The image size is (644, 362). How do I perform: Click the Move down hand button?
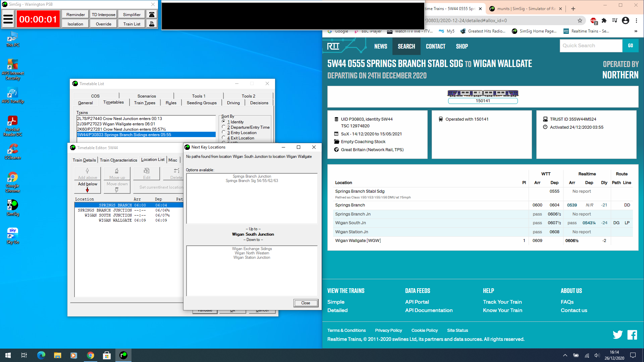117,187
